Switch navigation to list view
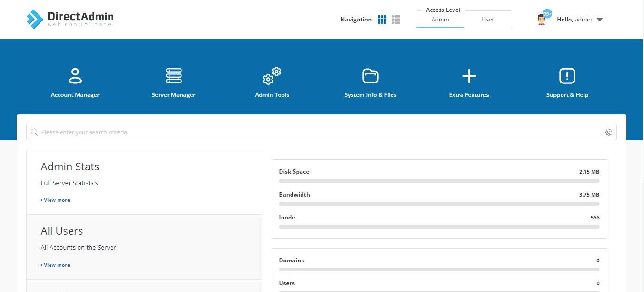The image size is (644, 292). tap(396, 20)
